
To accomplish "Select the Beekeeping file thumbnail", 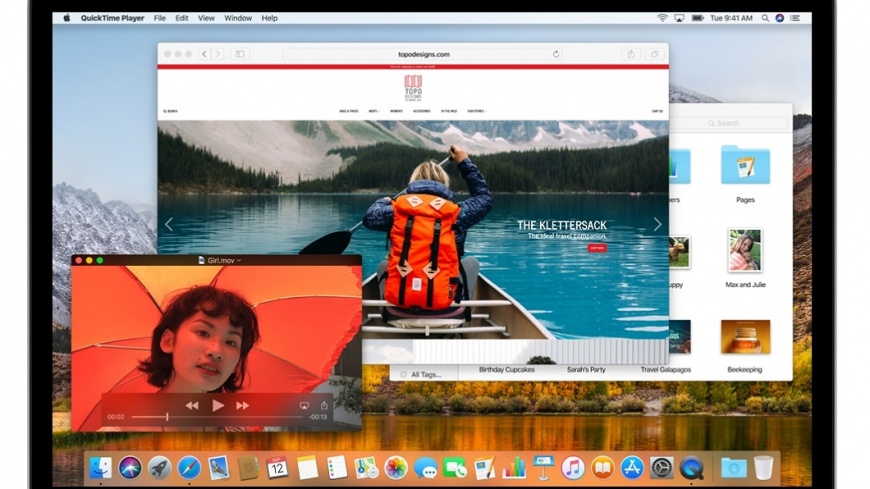I will tap(745, 337).
